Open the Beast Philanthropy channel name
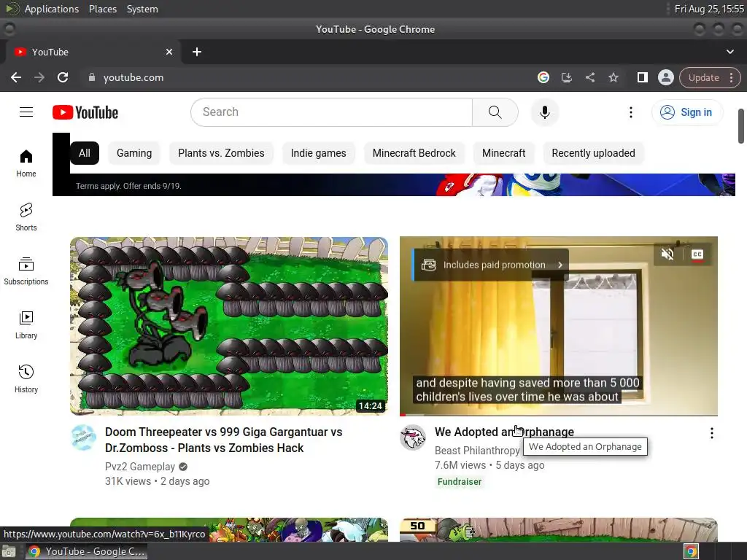Image resolution: width=747 pixels, height=560 pixels. (x=477, y=451)
